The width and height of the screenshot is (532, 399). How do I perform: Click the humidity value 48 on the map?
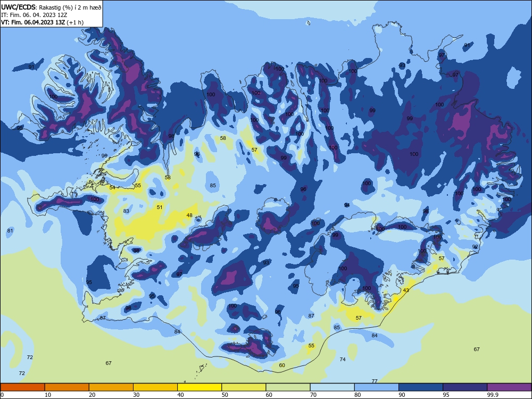coord(189,215)
